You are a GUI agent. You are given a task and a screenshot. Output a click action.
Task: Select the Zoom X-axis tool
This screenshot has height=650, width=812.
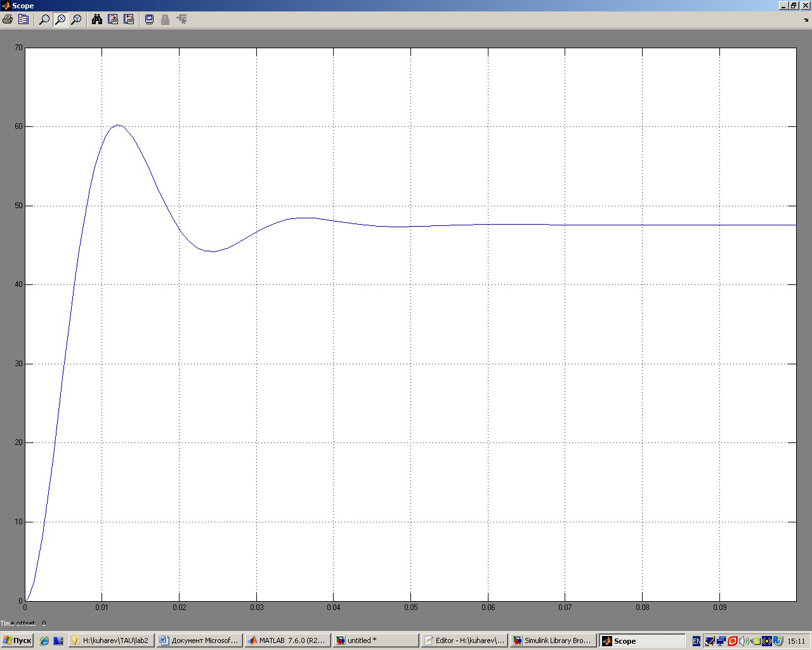click(60, 20)
